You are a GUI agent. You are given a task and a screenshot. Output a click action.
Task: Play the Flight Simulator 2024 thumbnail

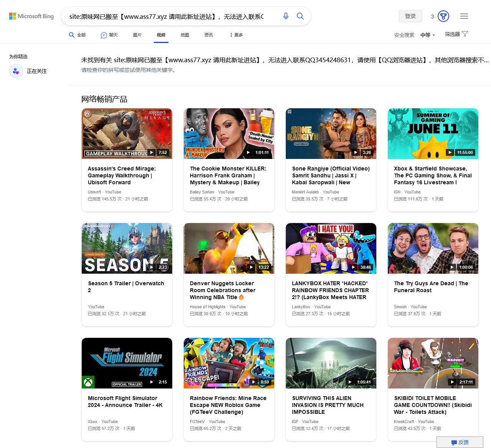(127, 363)
